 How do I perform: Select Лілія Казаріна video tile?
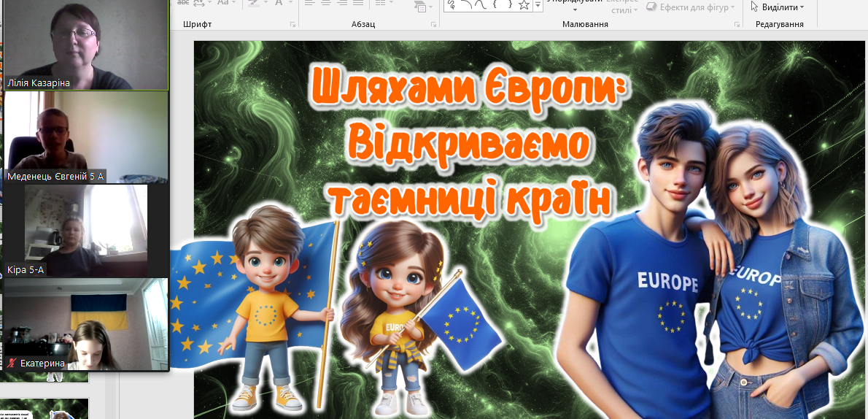pyautogui.click(x=86, y=45)
